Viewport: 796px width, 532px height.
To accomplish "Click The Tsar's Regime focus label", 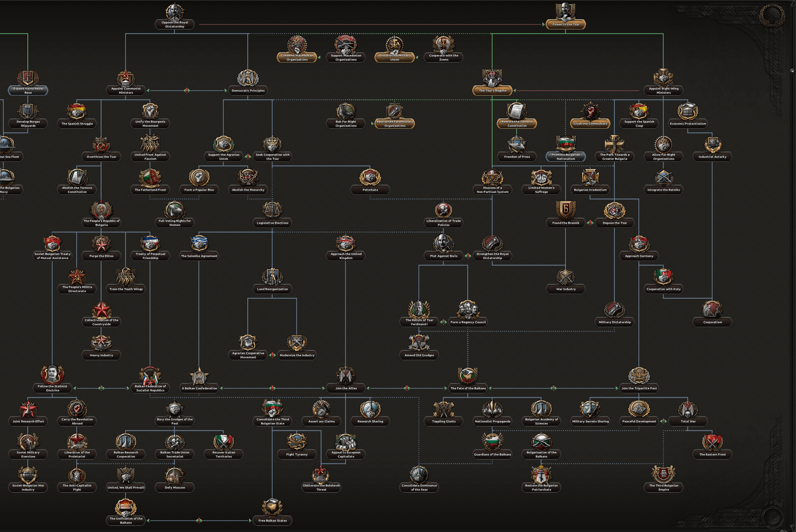I will (492, 90).
